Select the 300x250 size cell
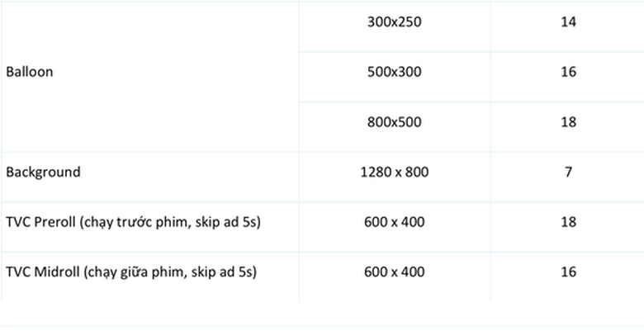 (394, 22)
